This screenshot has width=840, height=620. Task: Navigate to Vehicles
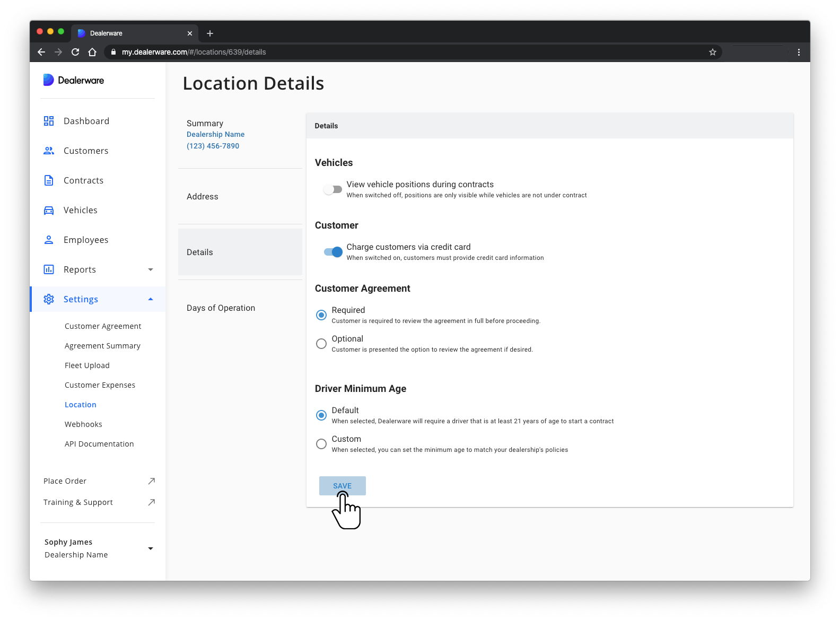click(x=81, y=210)
